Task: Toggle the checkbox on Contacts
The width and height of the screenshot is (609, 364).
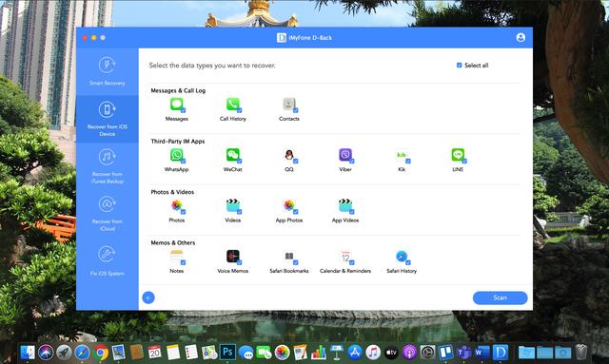Action: tap(296, 110)
